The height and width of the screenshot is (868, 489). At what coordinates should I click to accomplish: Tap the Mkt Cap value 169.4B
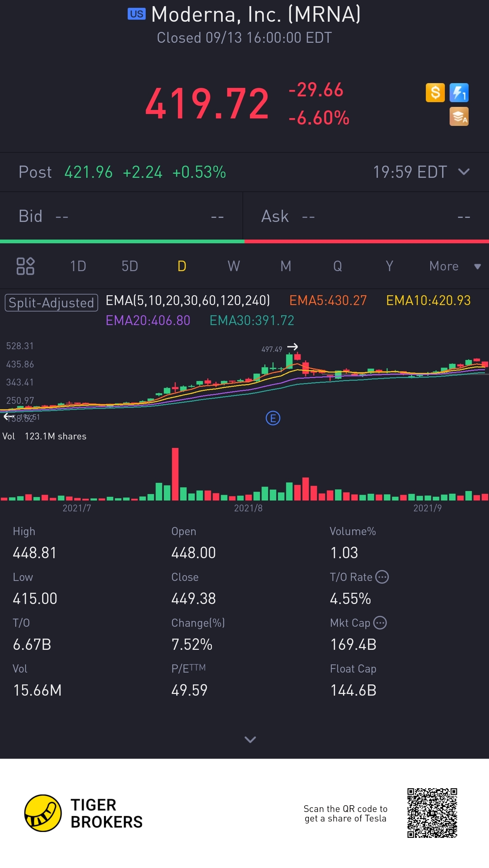(354, 644)
